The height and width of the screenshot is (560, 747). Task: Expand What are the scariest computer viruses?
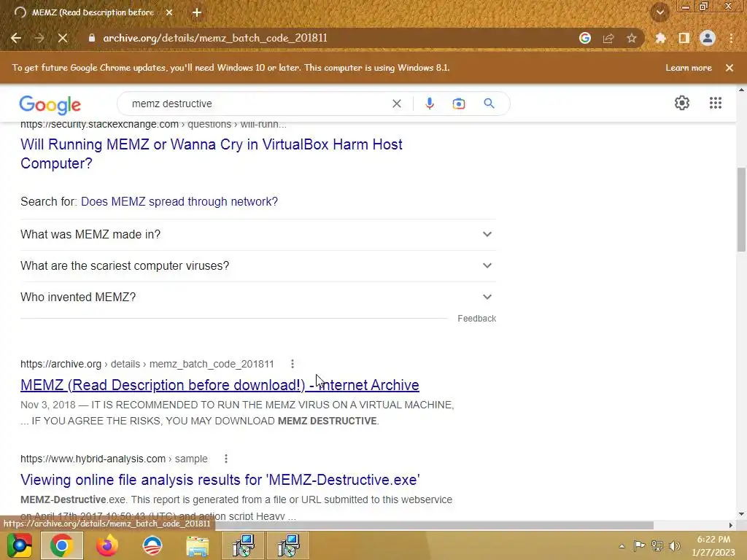[258, 265]
